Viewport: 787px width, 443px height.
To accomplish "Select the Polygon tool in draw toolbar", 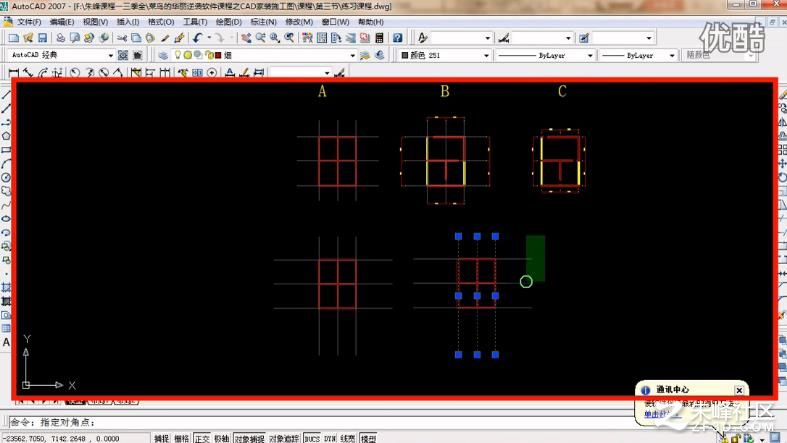I will pyautogui.click(x=6, y=136).
